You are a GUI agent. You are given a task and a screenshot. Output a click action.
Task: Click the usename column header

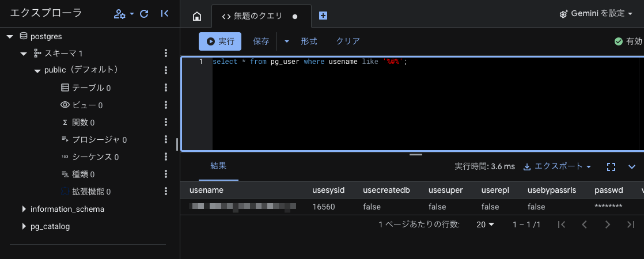[206, 190]
